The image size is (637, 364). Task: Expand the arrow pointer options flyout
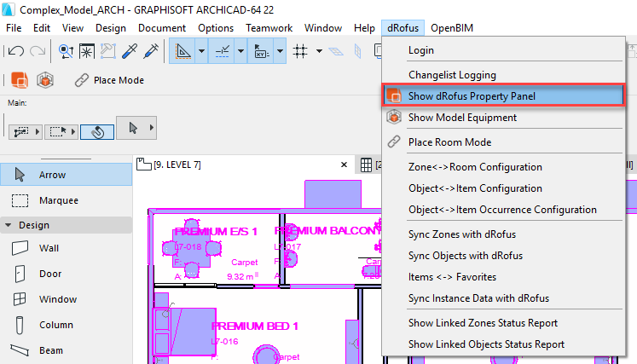(152, 128)
